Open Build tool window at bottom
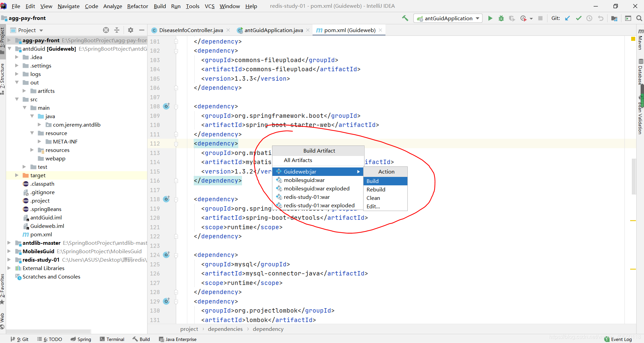Image resolution: width=644 pixels, height=343 pixels. tap(141, 339)
